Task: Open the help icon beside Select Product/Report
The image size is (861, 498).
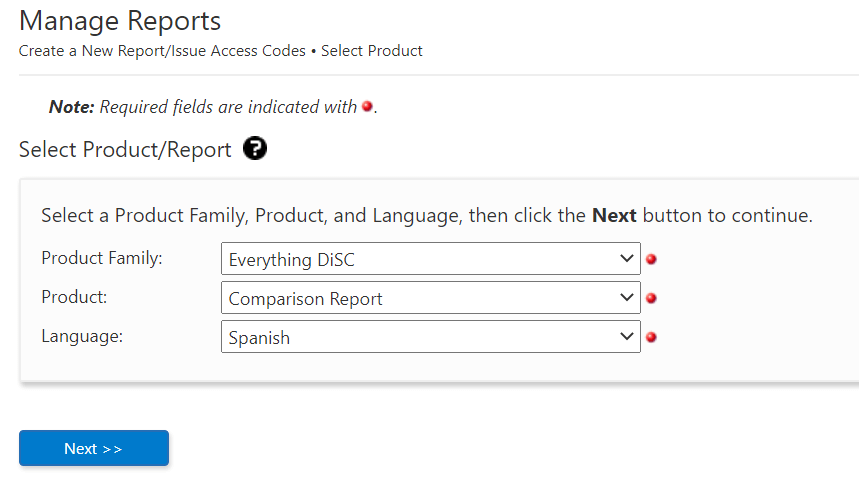Action: coord(255,148)
